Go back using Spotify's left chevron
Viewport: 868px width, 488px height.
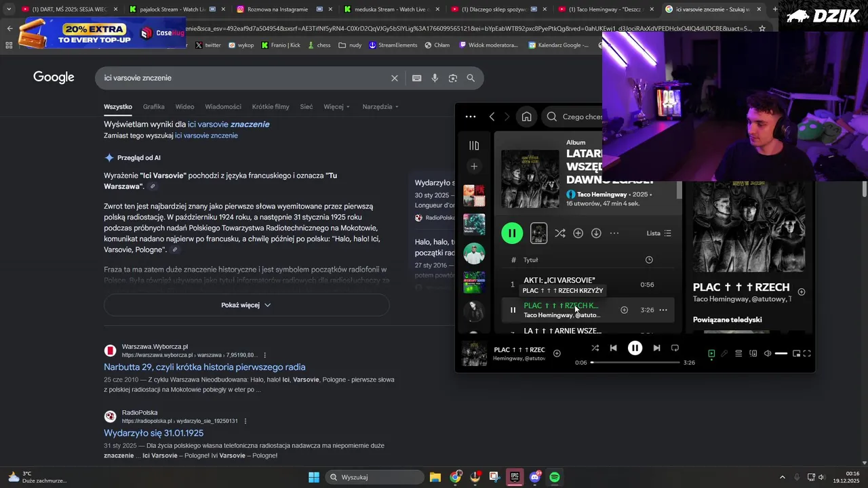click(492, 117)
